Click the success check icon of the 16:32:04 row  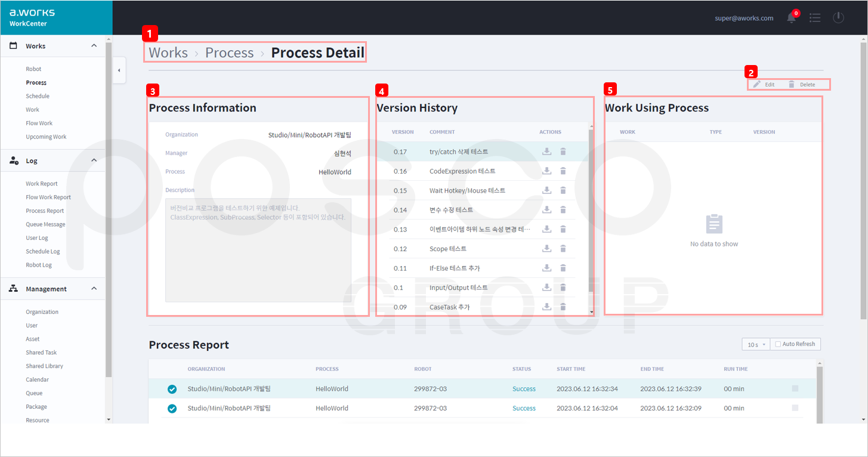click(x=172, y=409)
